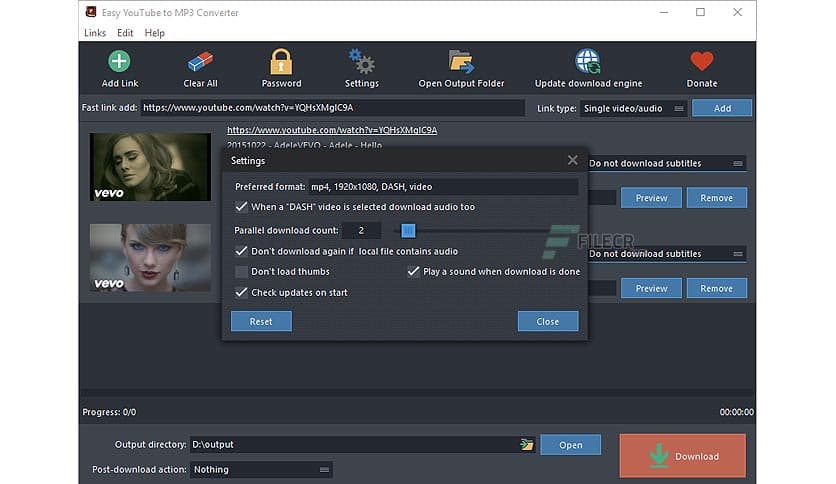Click the Open output directory button
Screen dimensions: 836x484
pyautogui.click(x=570, y=445)
